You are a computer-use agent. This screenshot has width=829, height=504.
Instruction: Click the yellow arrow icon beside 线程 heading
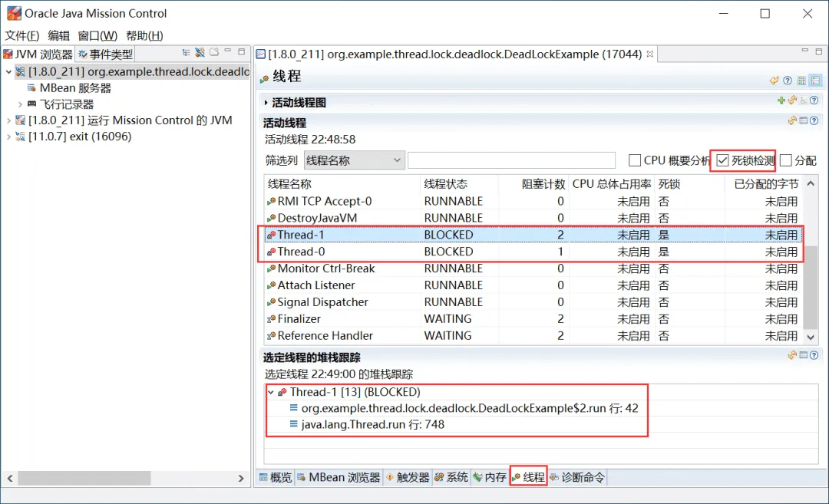(774, 81)
